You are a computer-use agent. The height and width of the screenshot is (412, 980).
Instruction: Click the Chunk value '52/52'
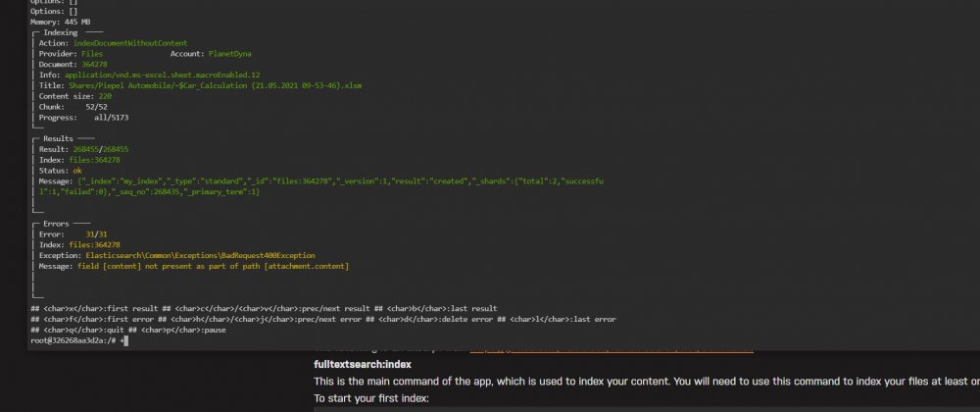[x=96, y=107]
